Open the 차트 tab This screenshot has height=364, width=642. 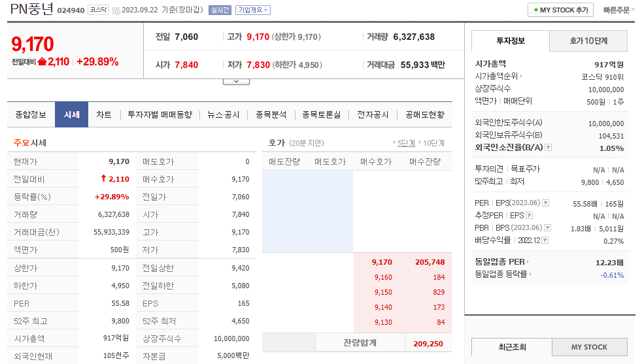pos(103,114)
